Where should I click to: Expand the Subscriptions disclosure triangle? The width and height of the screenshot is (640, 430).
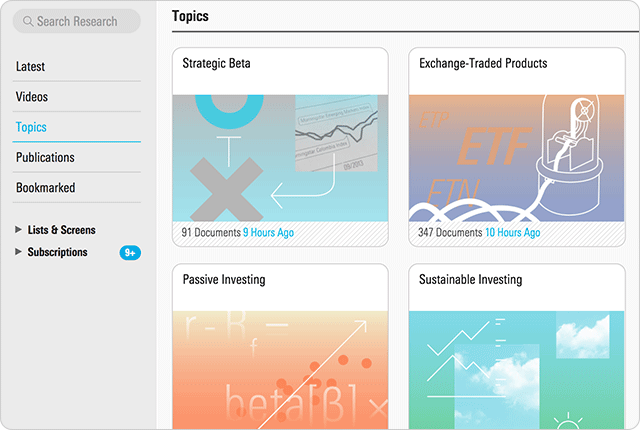click(x=19, y=252)
